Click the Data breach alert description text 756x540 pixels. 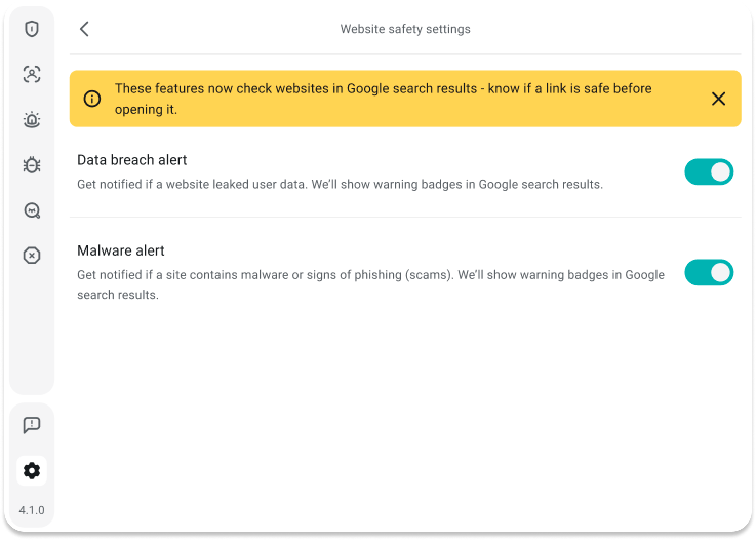[340, 184]
